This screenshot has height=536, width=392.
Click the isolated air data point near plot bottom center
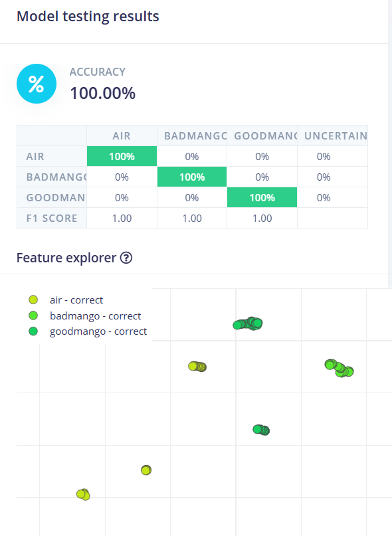(146, 470)
